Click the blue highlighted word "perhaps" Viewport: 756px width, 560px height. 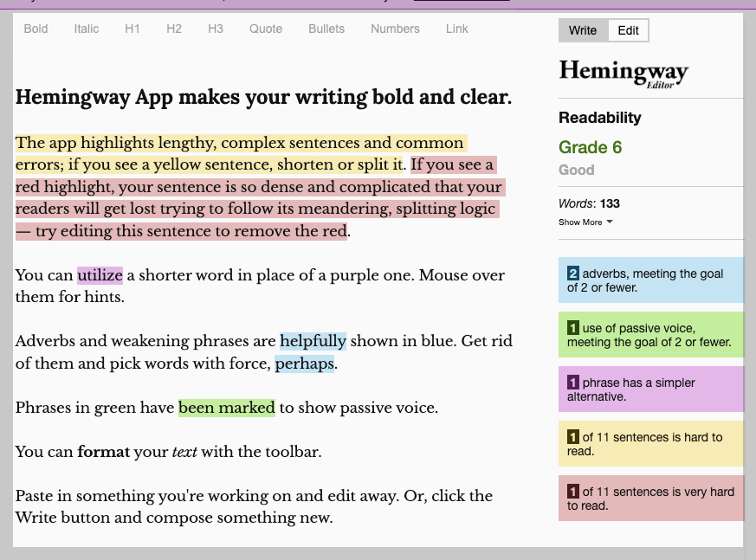[x=304, y=364]
